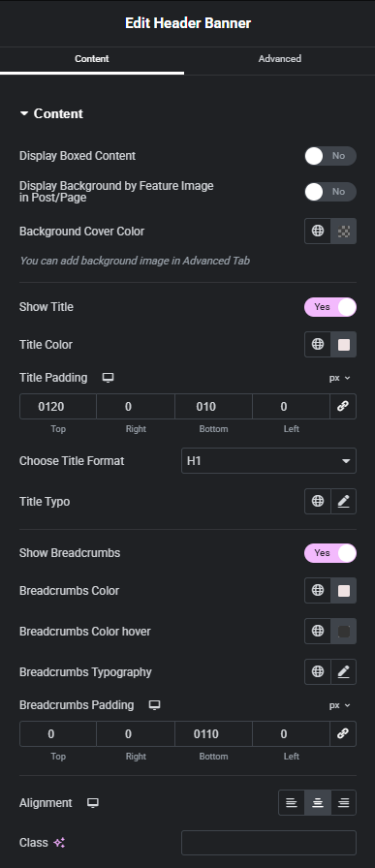Click globe icon for Background Cover Color

coord(318,231)
